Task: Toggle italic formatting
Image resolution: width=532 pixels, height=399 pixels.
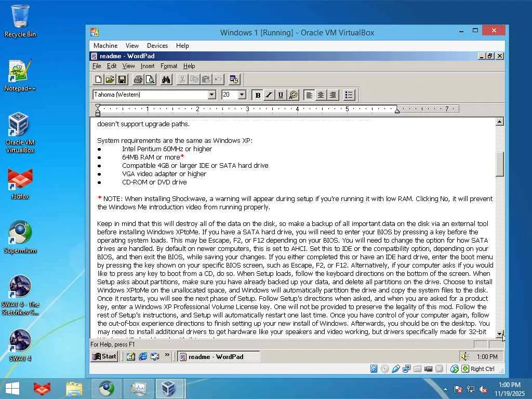Action: 269,95
